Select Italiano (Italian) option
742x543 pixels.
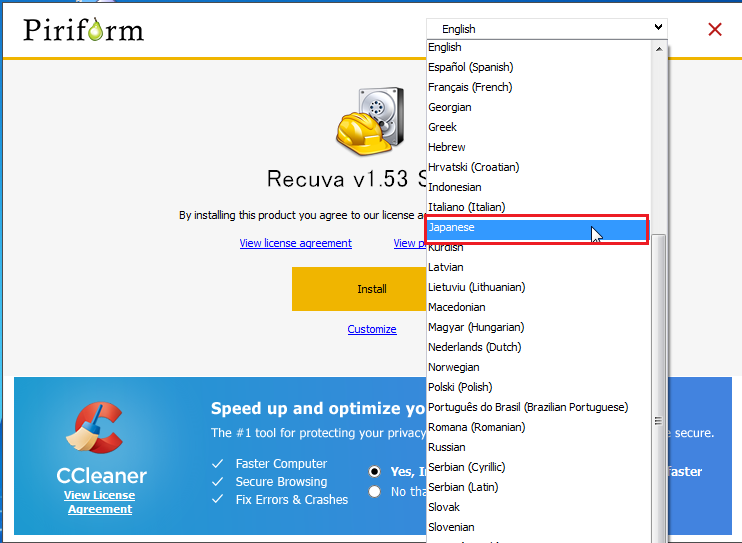[x=539, y=207]
